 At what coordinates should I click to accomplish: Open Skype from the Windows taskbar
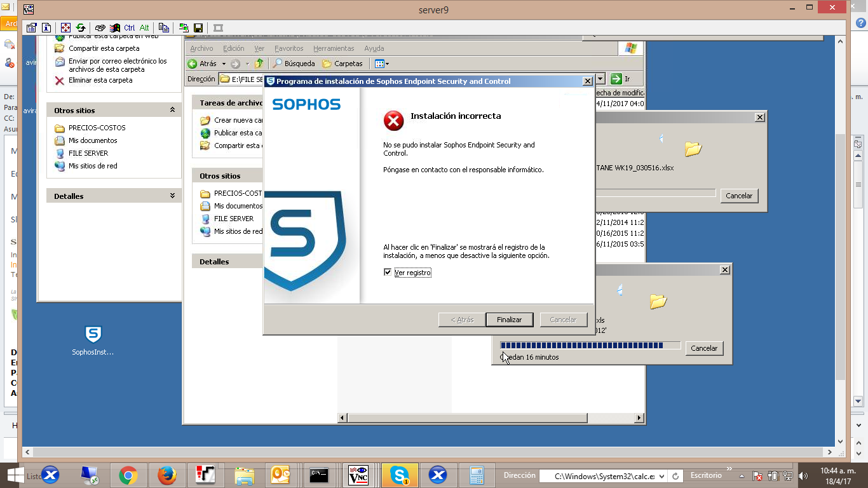(x=400, y=475)
